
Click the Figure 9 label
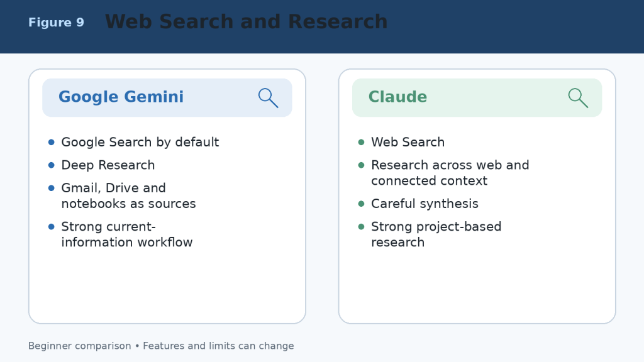(56, 22)
